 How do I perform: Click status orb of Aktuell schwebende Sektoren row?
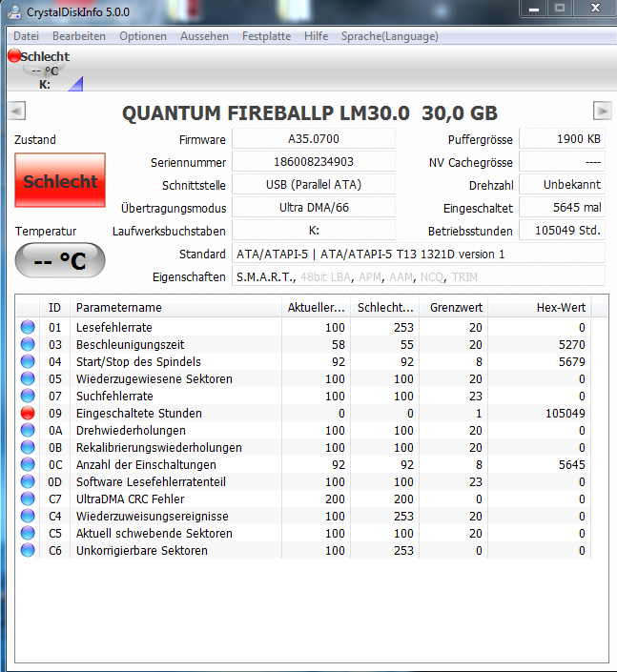(28, 533)
